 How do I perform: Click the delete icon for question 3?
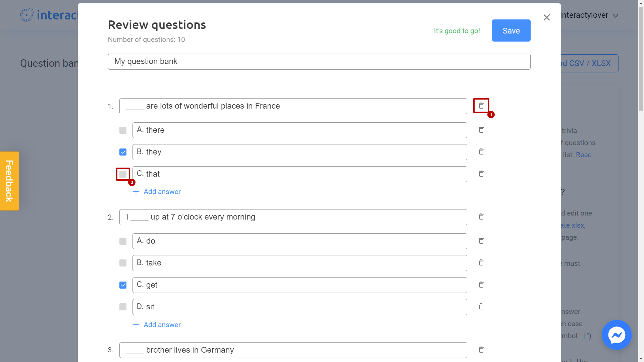[x=481, y=350]
